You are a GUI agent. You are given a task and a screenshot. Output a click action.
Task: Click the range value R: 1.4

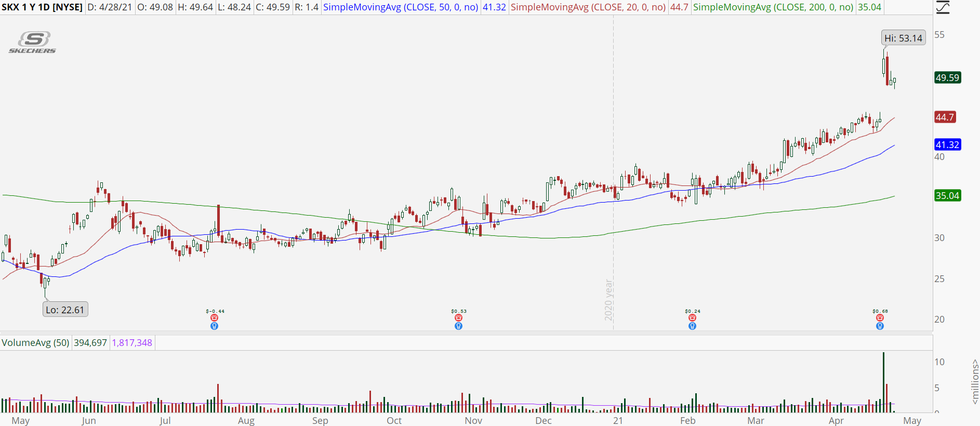point(306,7)
